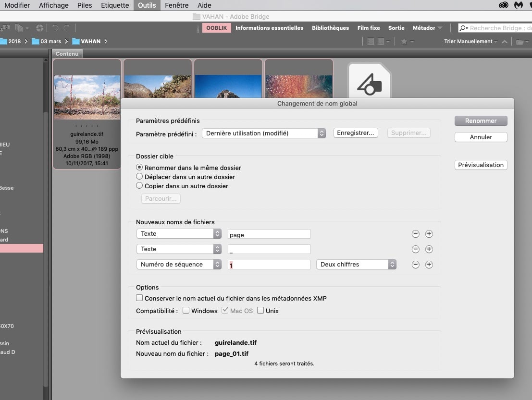Click the Renommer button
The width and height of the screenshot is (532, 400).
[x=481, y=121]
